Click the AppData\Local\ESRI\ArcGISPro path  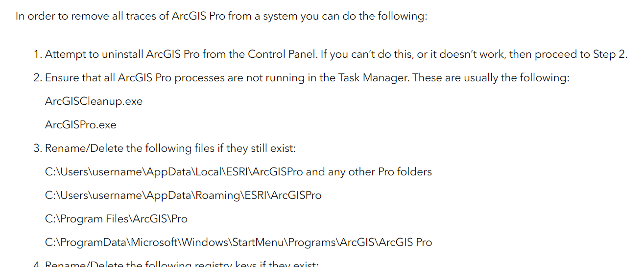[174, 172]
